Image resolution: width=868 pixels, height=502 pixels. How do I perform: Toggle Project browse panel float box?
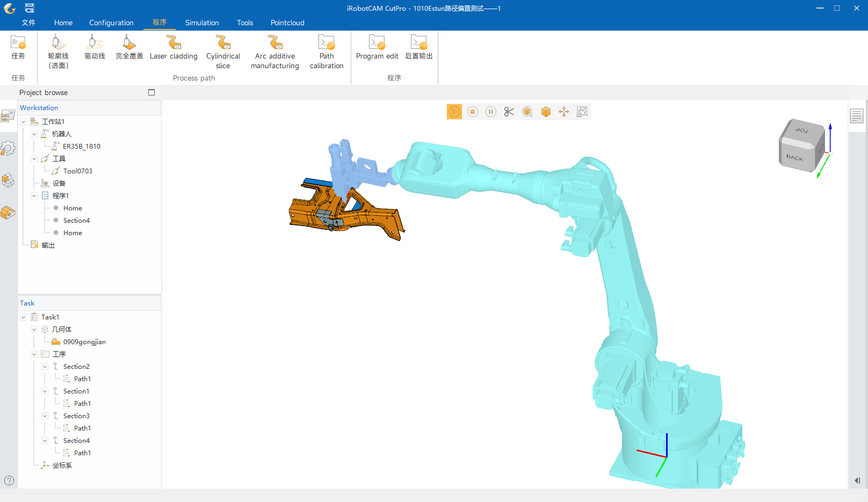[151, 92]
